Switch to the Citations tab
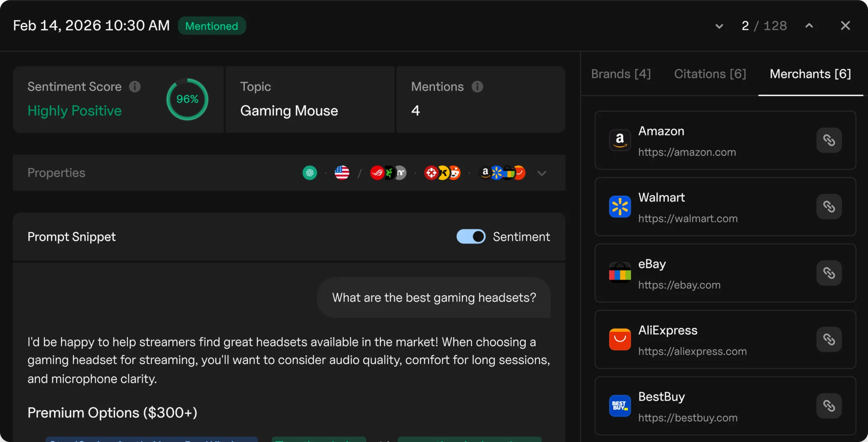Viewport: 868px width, 442px height. click(710, 74)
